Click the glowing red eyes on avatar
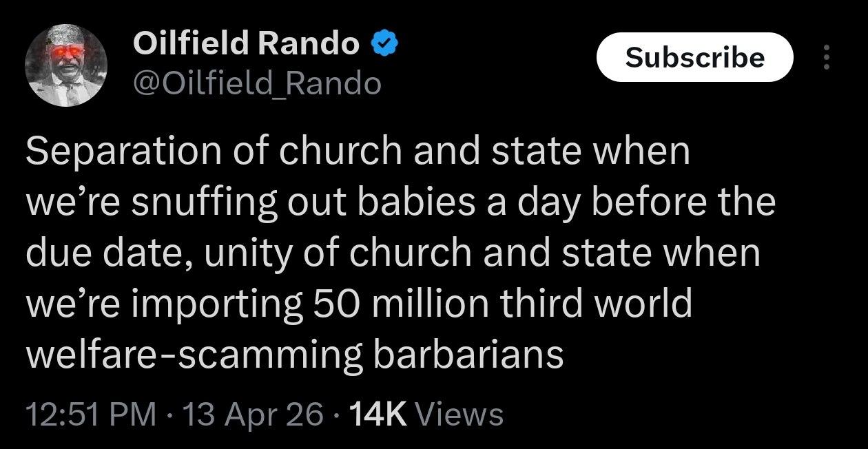Screen dimensions: 868x449 point(68,54)
